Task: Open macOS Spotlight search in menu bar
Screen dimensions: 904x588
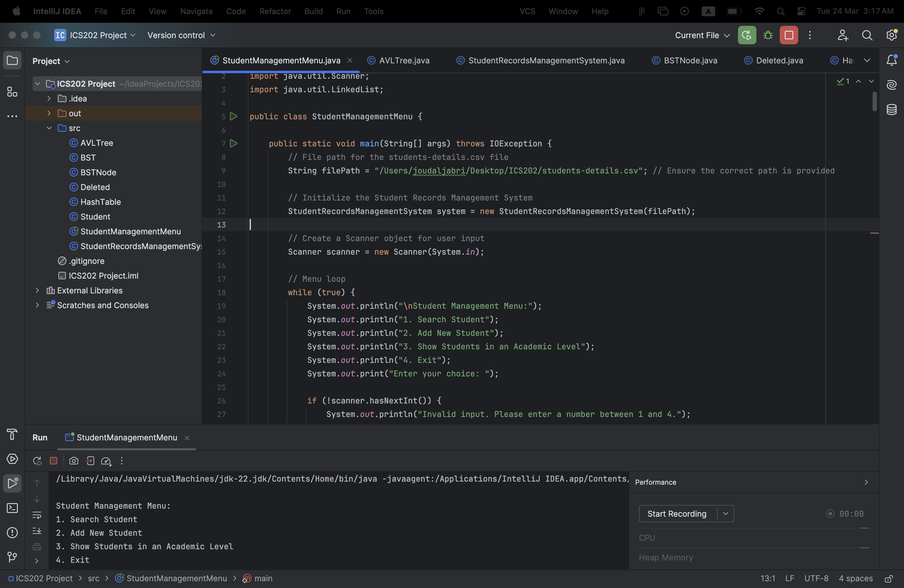Action: coord(781,11)
